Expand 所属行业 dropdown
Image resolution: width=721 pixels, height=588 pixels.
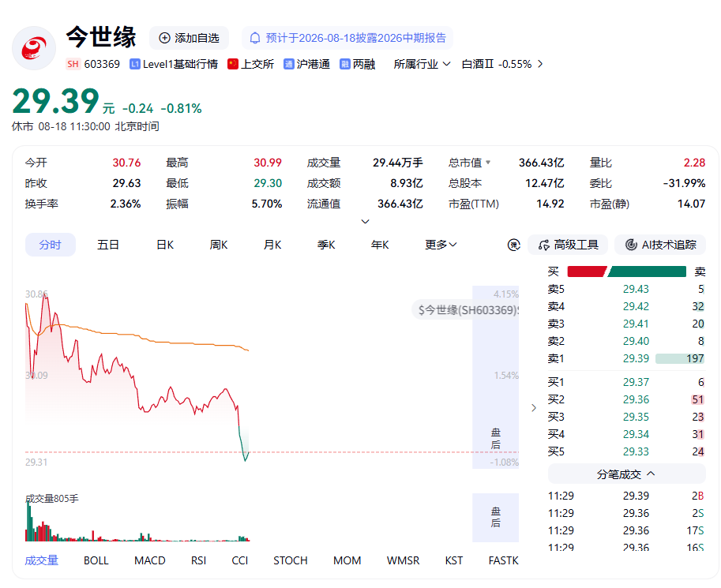pyautogui.click(x=422, y=65)
